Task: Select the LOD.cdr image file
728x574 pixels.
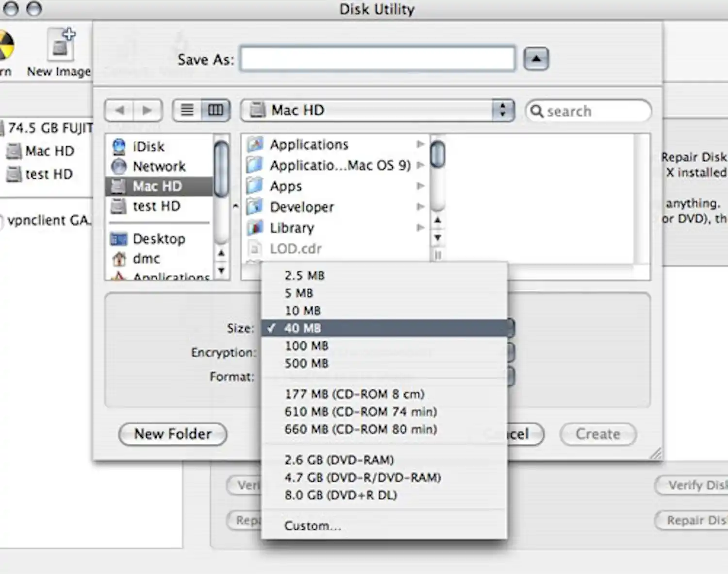Action: tap(295, 248)
